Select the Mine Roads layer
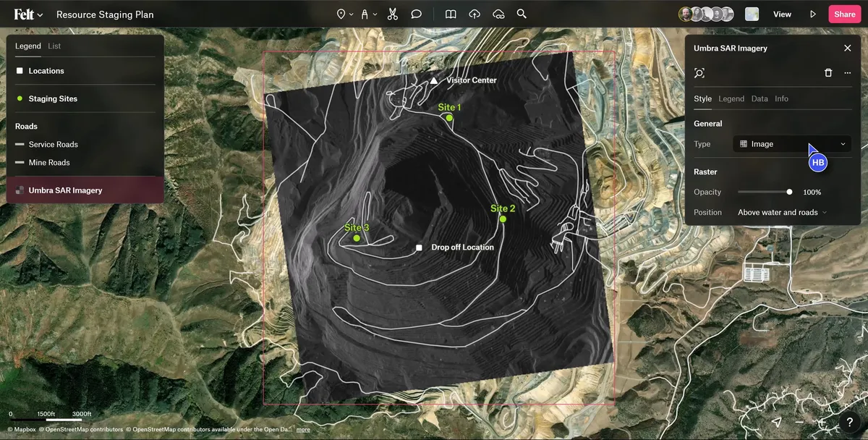 (x=85, y=162)
